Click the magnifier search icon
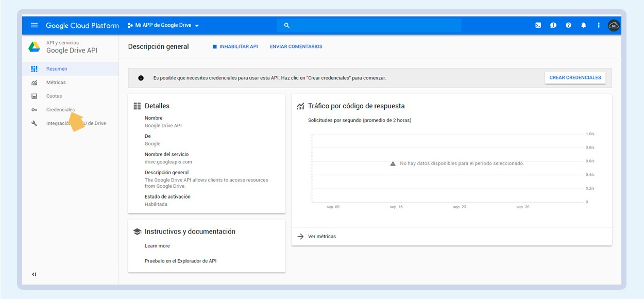644x299 pixels. coord(287,25)
